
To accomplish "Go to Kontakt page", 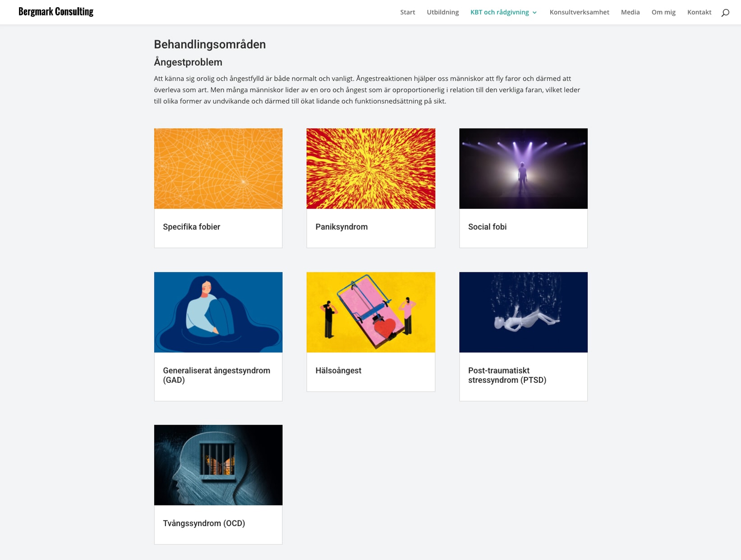I will (x=699, y=12).
